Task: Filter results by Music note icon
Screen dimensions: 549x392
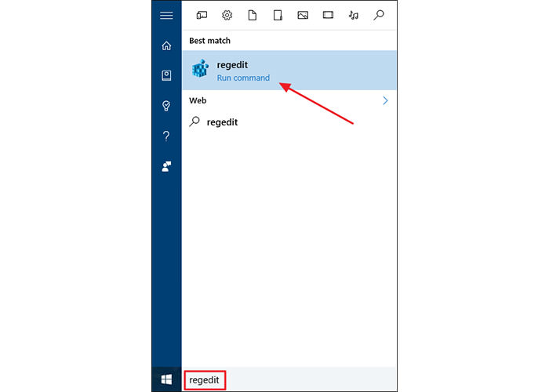Action: [x=354, y=15]
